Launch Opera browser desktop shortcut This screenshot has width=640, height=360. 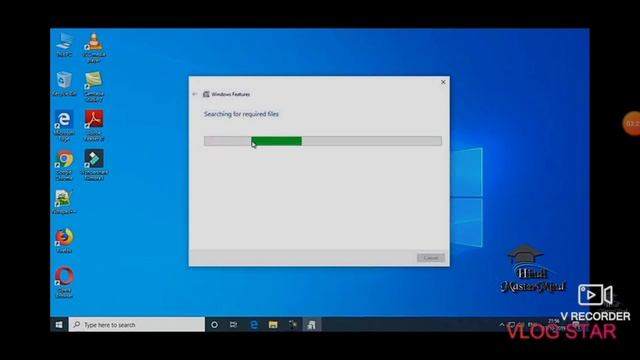pos(64,282)
